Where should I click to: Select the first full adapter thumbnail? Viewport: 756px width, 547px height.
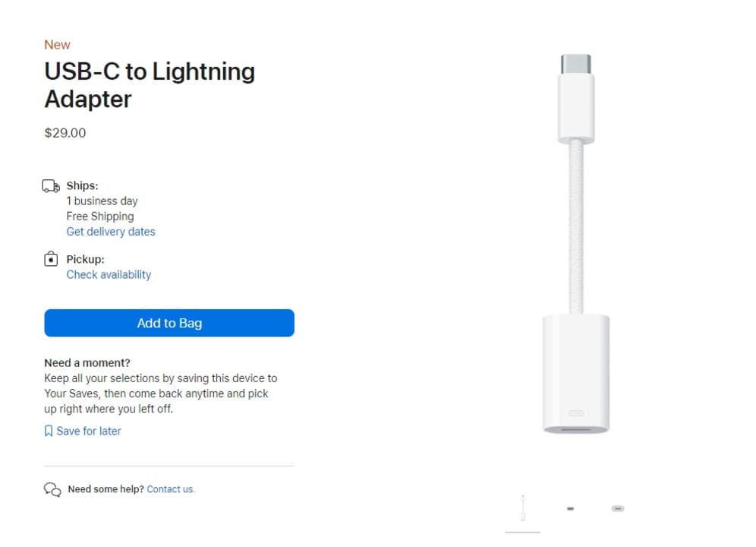pyautogui.click(x=523, y=507)
